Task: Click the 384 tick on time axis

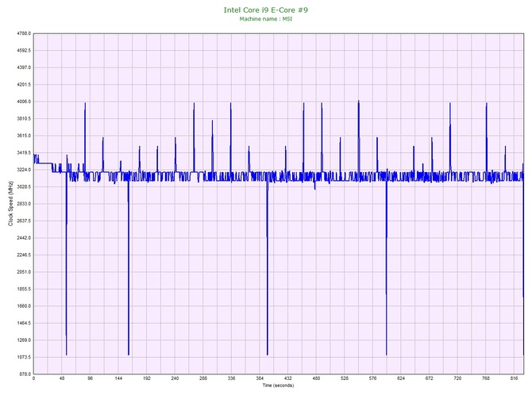Action: [x=260, y=378]
